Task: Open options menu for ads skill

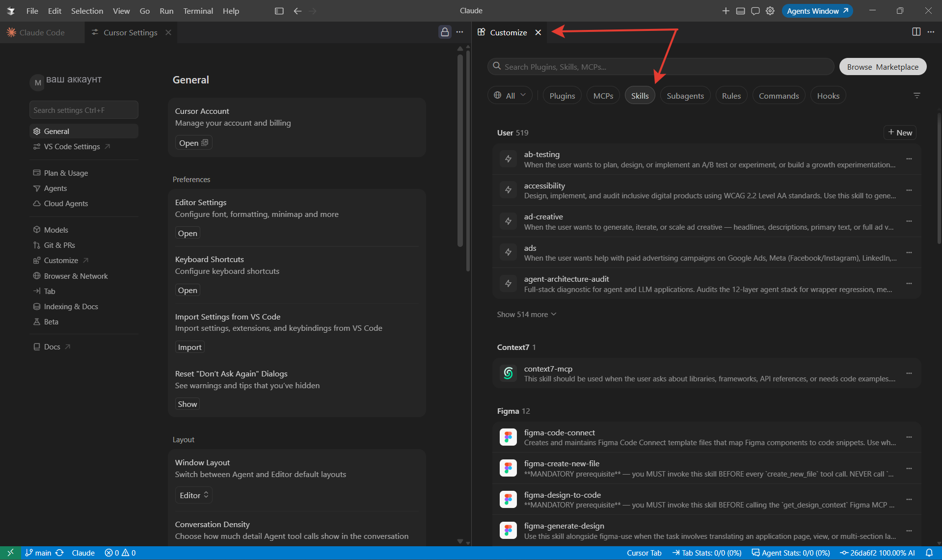Action: tap(909, 253)
